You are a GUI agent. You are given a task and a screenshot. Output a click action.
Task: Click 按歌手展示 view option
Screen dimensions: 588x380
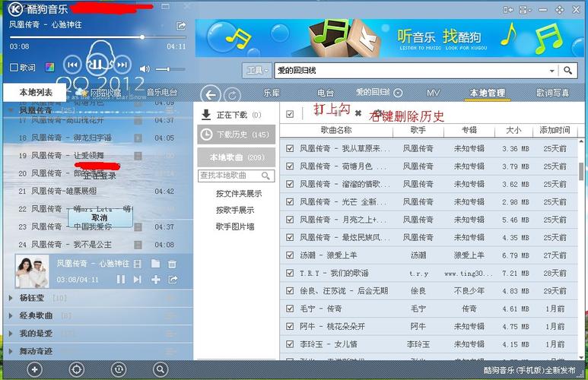[x=234, y=210]
